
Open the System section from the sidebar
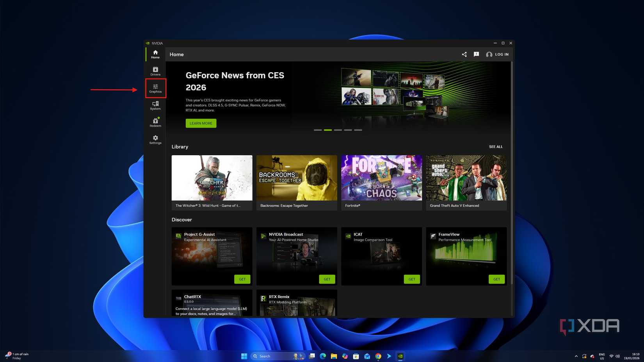point(155,106)
